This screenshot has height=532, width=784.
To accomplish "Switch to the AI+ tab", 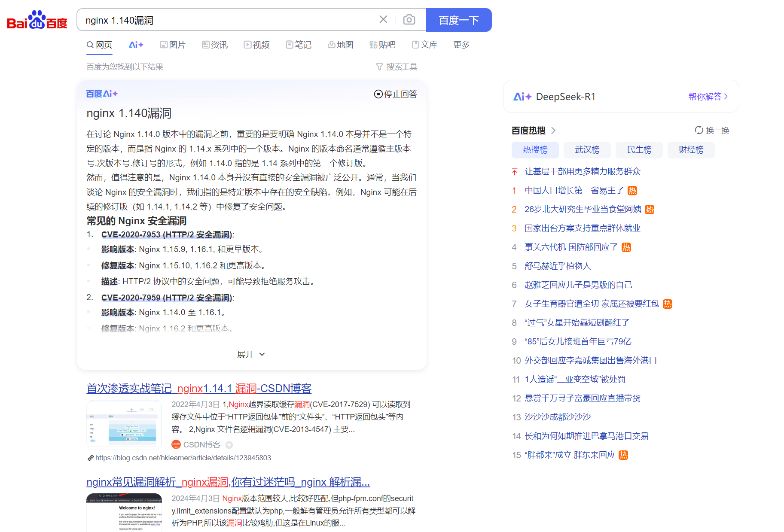I will 136,45.
